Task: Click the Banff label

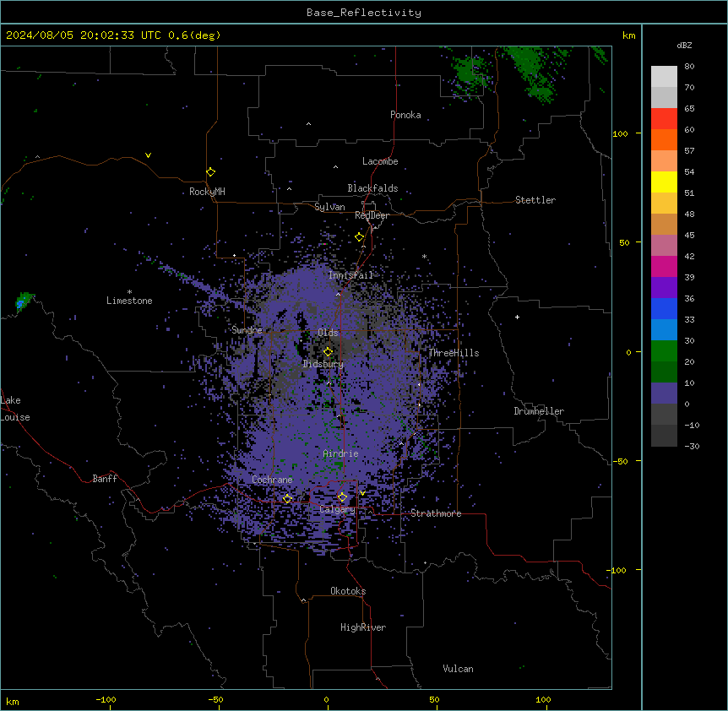Action: coord(105,479)
